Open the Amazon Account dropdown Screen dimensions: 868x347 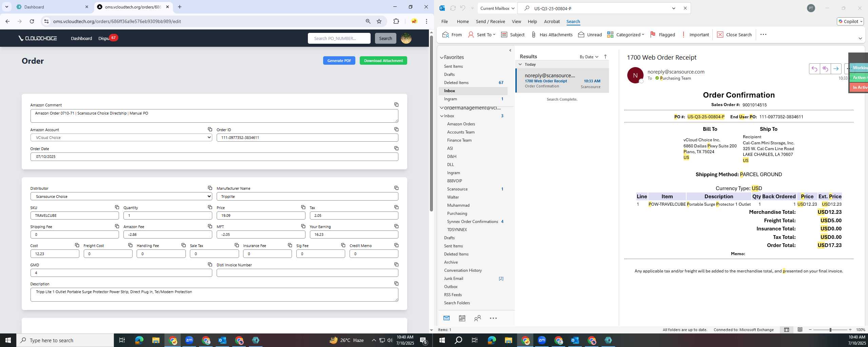pyautogui.click(x=121, y=138)
